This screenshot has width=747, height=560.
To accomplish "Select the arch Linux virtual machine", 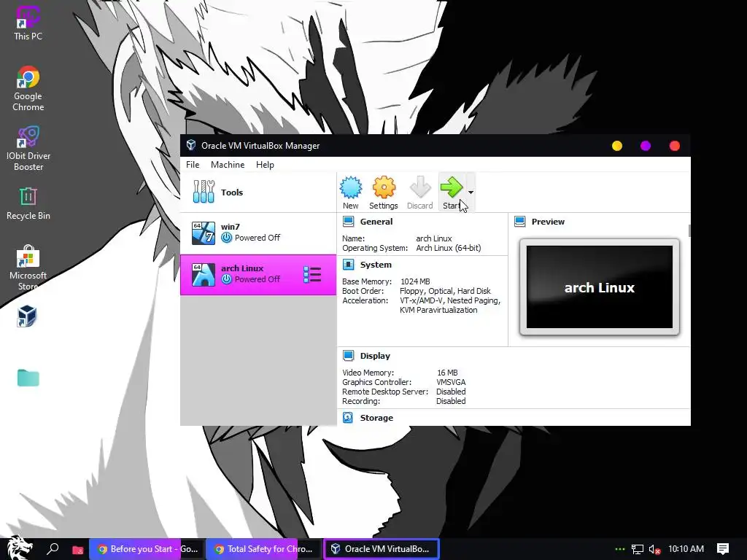I will coord(258,275).
